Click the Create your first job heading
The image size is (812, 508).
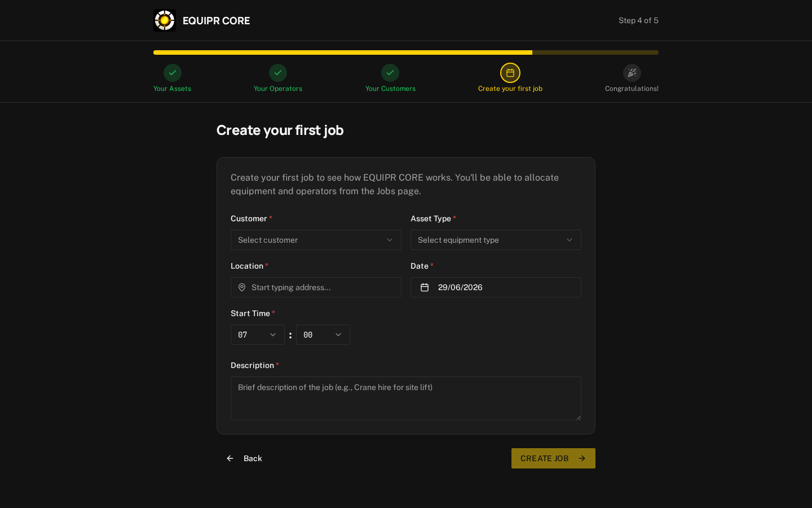[x=280, y=130]
